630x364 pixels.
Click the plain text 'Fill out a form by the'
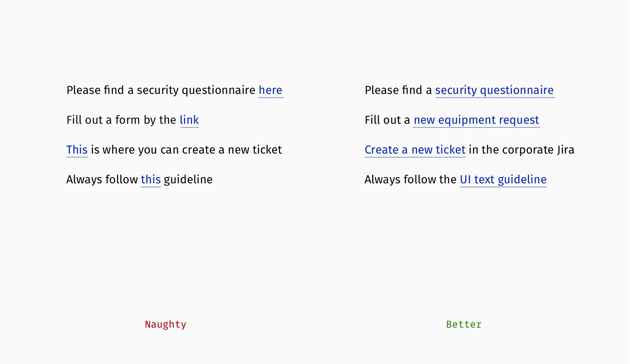(x=121, y=120)
